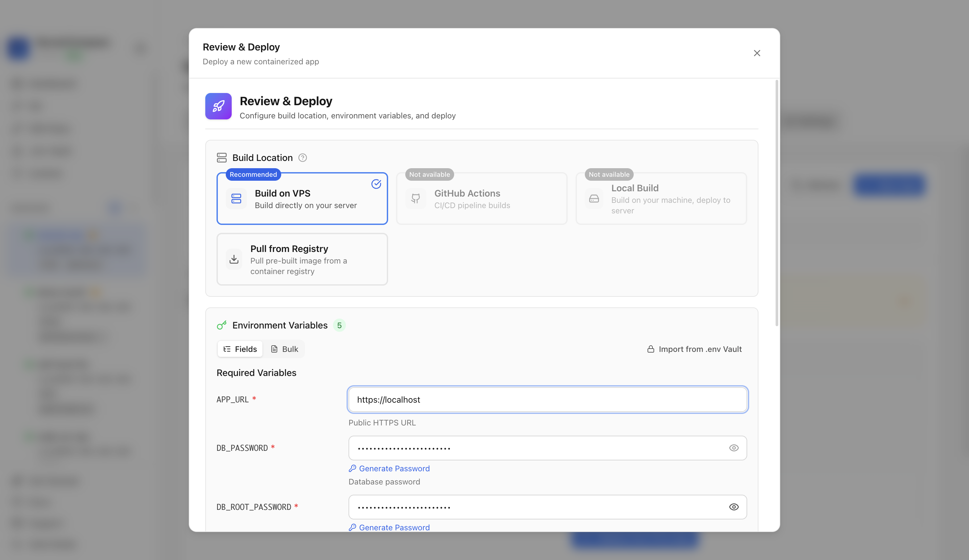969x560 pixels.
Task: Click the Fields tab list icon
Action: (227, 349)
